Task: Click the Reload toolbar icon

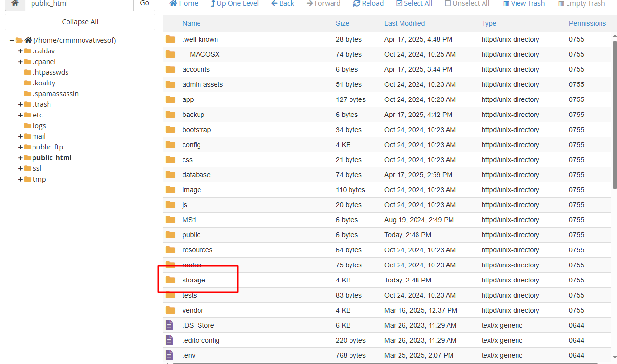Action: pos(357,4)
